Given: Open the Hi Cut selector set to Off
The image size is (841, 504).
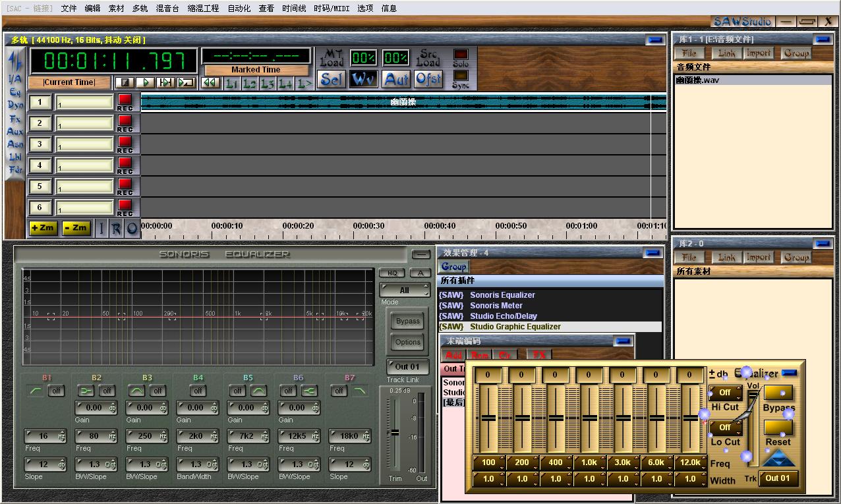Looking at the screenshot, I should coord(725,393).
